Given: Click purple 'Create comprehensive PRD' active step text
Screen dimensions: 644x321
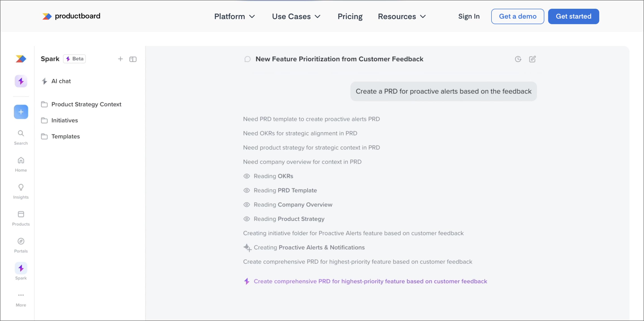Looking at the screenshot, I should (370, 281).
